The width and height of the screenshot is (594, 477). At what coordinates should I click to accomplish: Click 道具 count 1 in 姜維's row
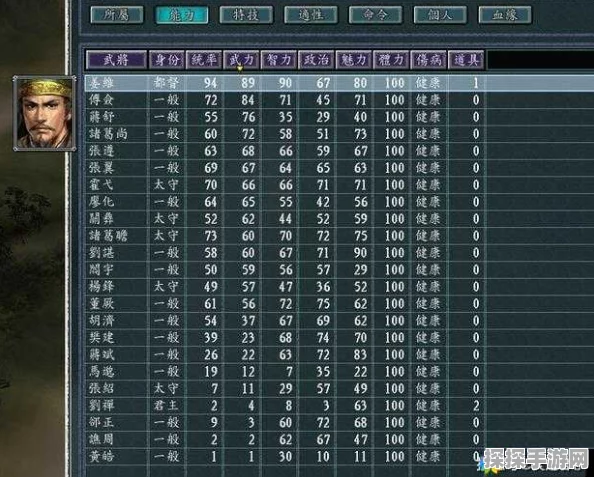[x=476, y=83]
